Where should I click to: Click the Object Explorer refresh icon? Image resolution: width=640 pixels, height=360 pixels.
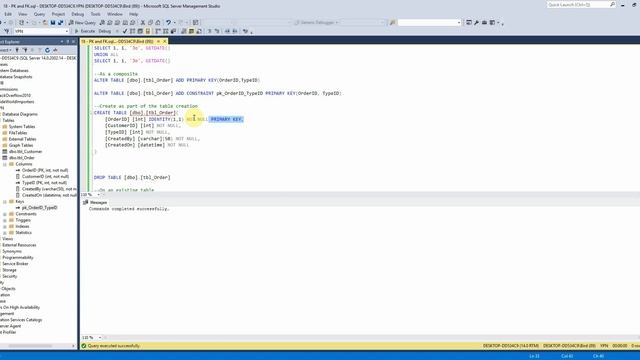[47, 50]
